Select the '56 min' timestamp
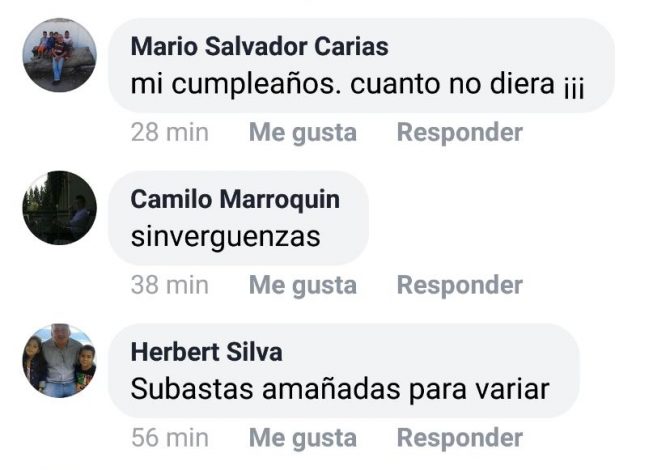Viewport: 670px width, 470px height. [170, 438]
